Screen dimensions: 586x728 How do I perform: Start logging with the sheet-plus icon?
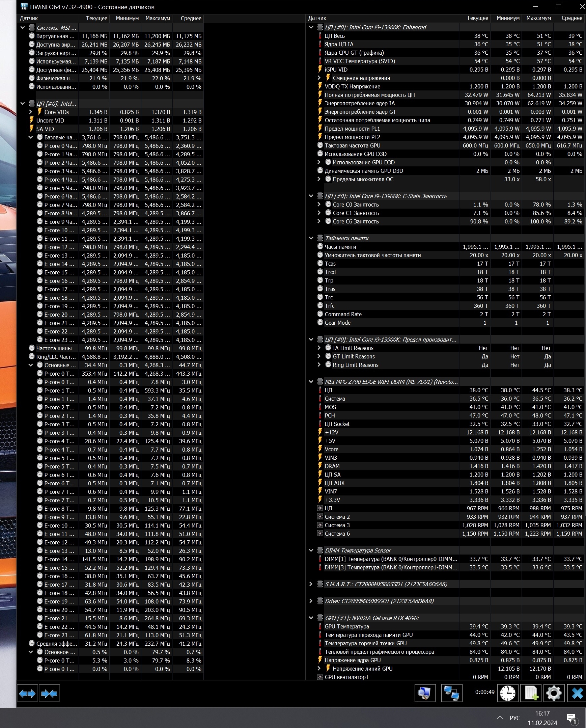531,693
